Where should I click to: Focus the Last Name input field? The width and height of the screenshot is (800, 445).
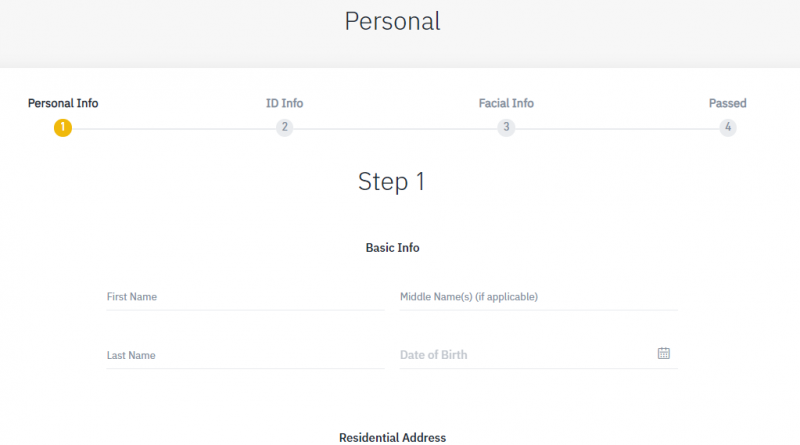245,355
